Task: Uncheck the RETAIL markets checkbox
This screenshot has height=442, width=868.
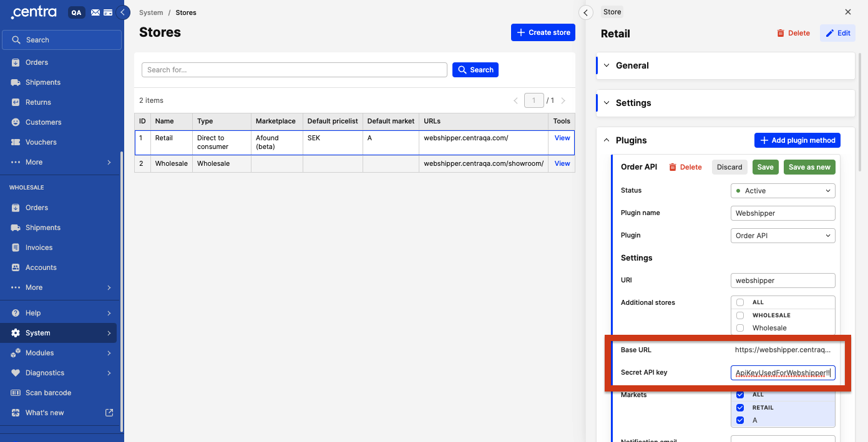Action: tap(740, 408)
